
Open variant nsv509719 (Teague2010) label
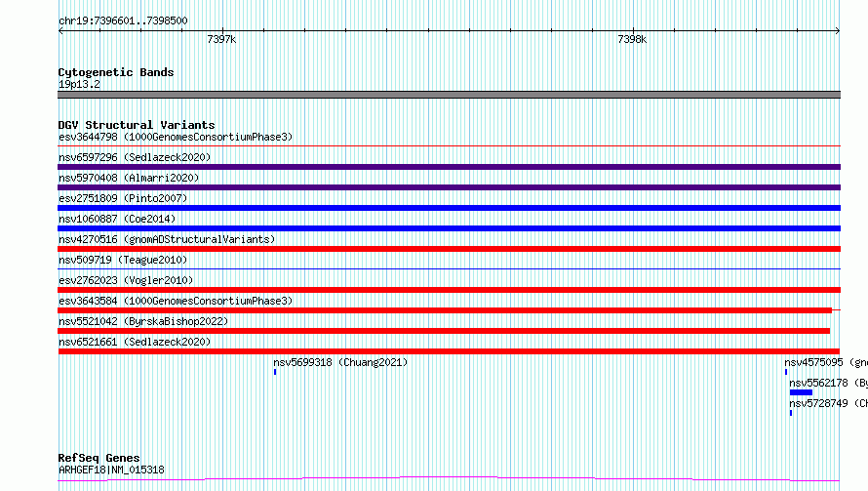pos(123,260)
